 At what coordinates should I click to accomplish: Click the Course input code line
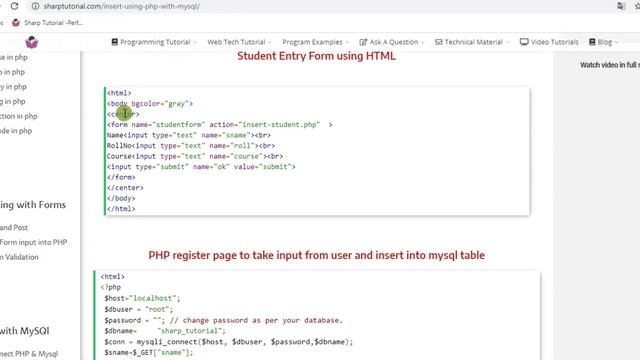pyautogui.click(x=195, y=156)
